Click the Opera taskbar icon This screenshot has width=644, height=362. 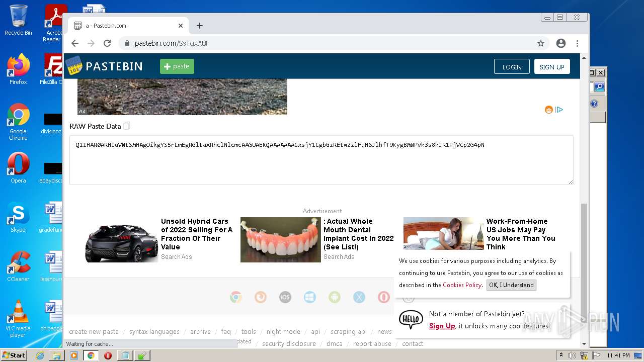point(108,355)
